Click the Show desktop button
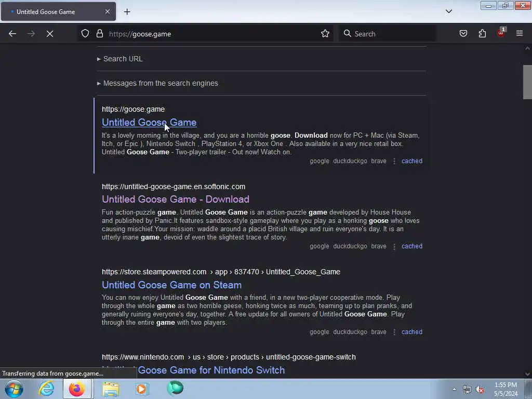The height and width of the screenshot is (399, 532). tap(528, 389)
